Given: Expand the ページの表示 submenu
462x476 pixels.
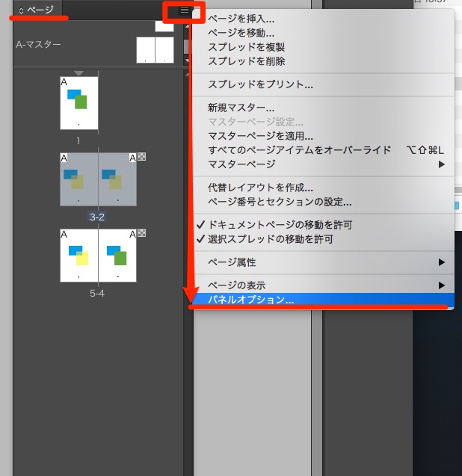Looking at the screenshot, I should 324,285.
